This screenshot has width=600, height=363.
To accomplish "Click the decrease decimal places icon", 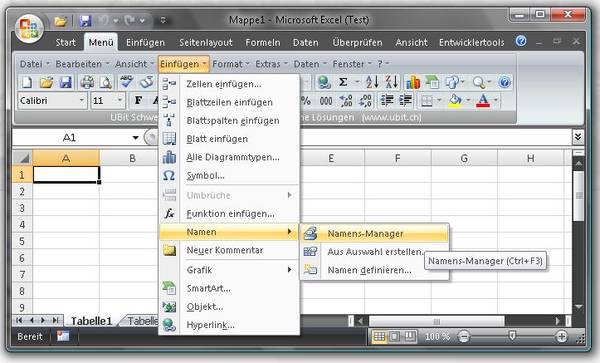I will coord(365,101).
